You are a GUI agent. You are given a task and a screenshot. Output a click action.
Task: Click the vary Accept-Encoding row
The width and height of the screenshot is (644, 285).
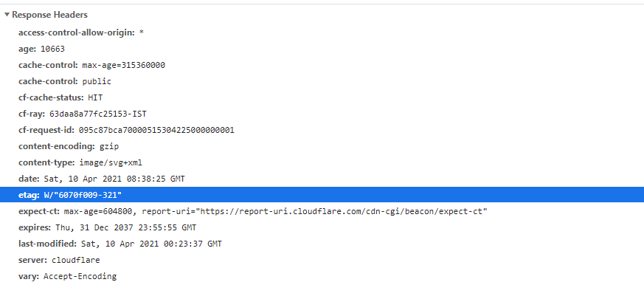click(x=322, y=276)
